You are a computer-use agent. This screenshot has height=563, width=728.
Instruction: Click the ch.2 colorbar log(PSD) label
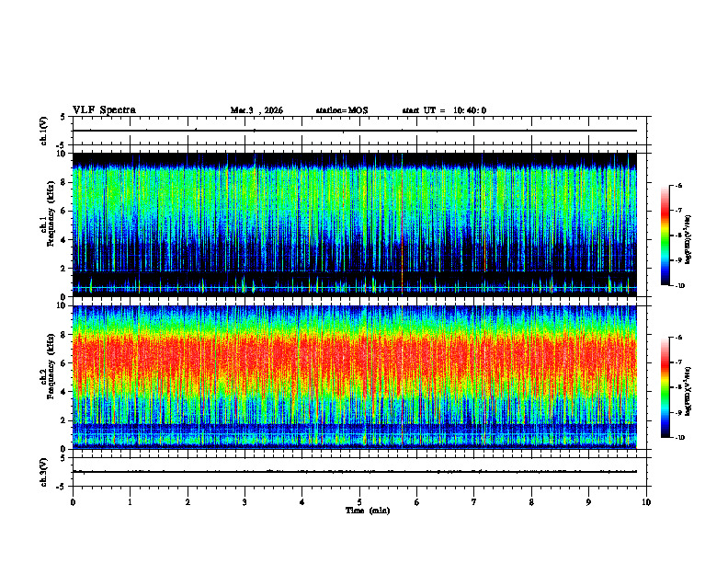point(688,391)
